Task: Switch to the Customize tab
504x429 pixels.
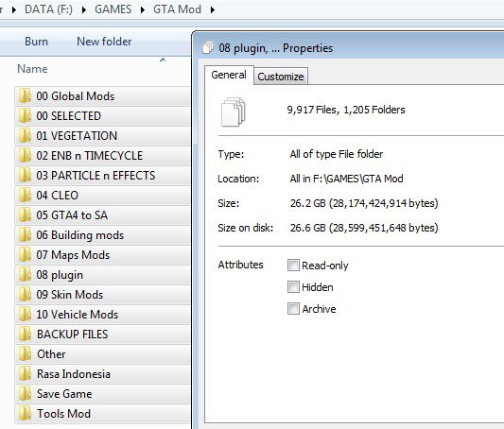Action: pyautogui.click(x=281, y=77)
